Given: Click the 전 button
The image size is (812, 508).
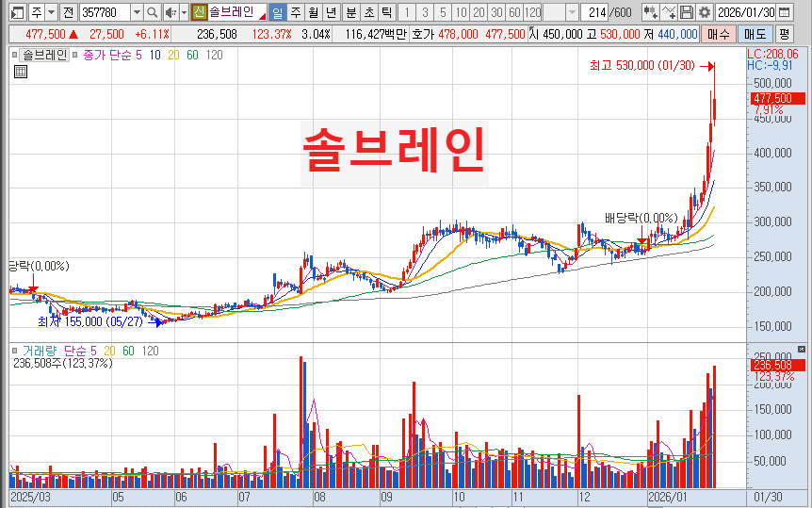Looking at the screenshot, I should point(69,12).
